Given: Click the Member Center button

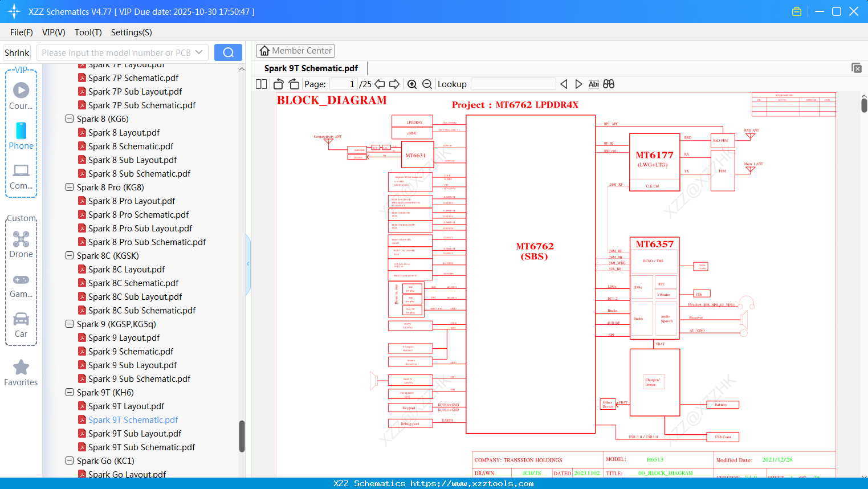Looking at the screenshot, I should coord(295,50).
